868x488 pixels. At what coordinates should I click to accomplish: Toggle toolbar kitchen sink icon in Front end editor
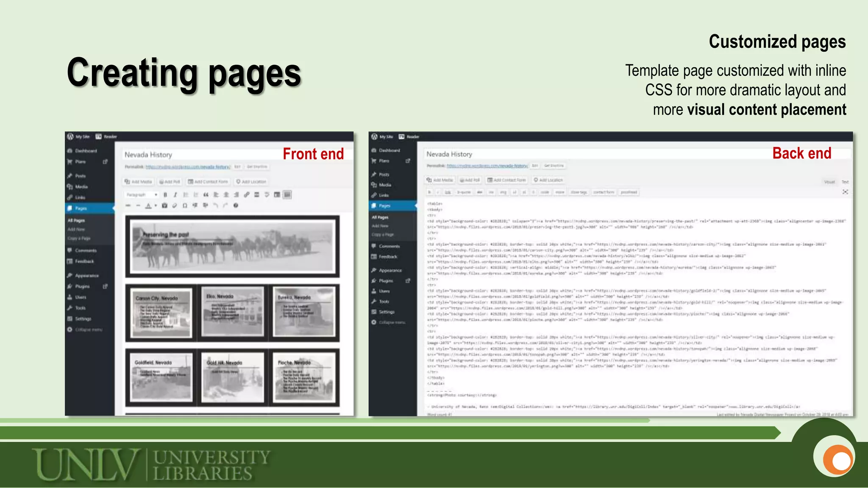pyautogui.click(x=287, y=195)
